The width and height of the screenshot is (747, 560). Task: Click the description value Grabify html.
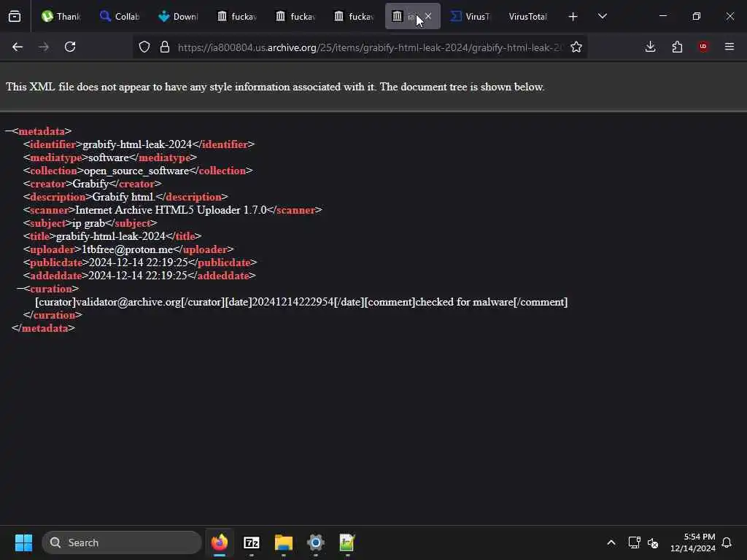pyautogui.click(x=123, y=197)
